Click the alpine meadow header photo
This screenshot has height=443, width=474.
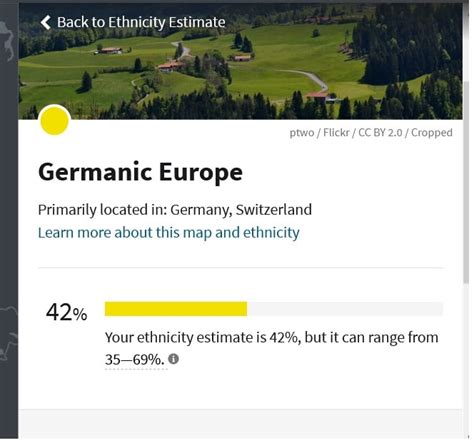click(240, 61)
